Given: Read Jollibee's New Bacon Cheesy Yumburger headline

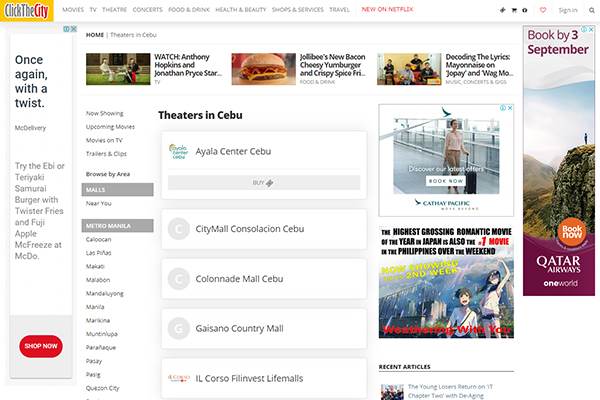Looking at the screenshot, I should point(333,65).
